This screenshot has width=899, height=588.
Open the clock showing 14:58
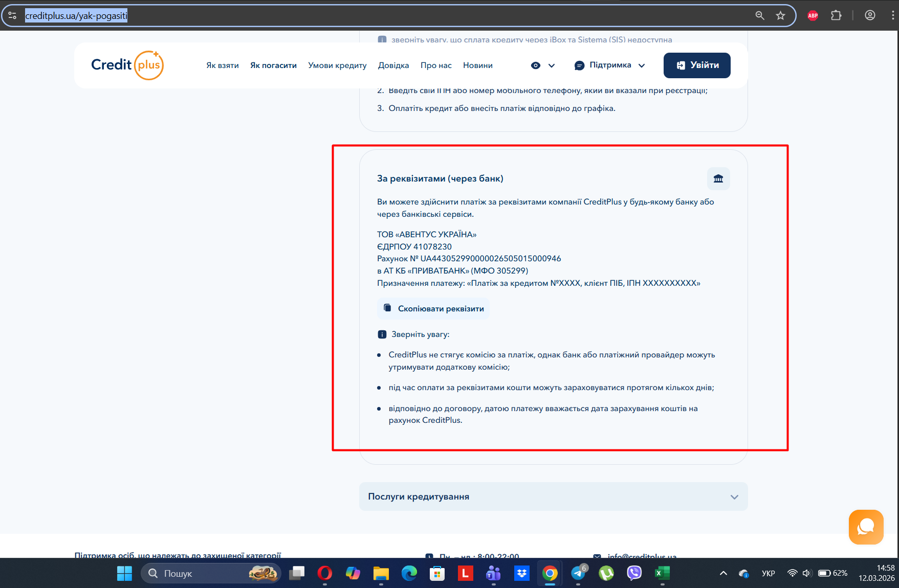click(876, 573)
